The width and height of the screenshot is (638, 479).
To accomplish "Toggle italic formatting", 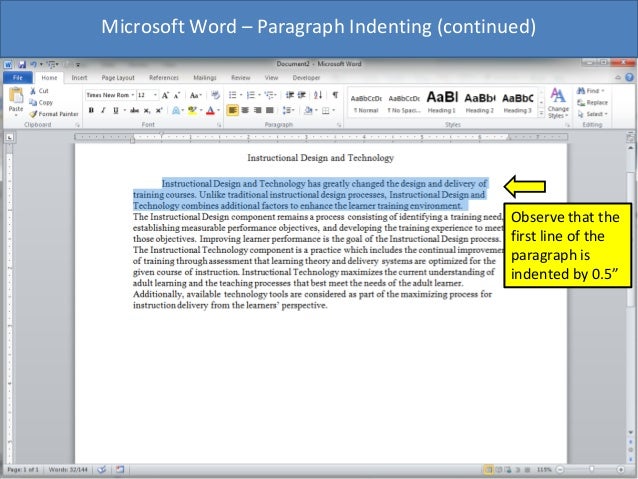I will [x=103, y=110].
